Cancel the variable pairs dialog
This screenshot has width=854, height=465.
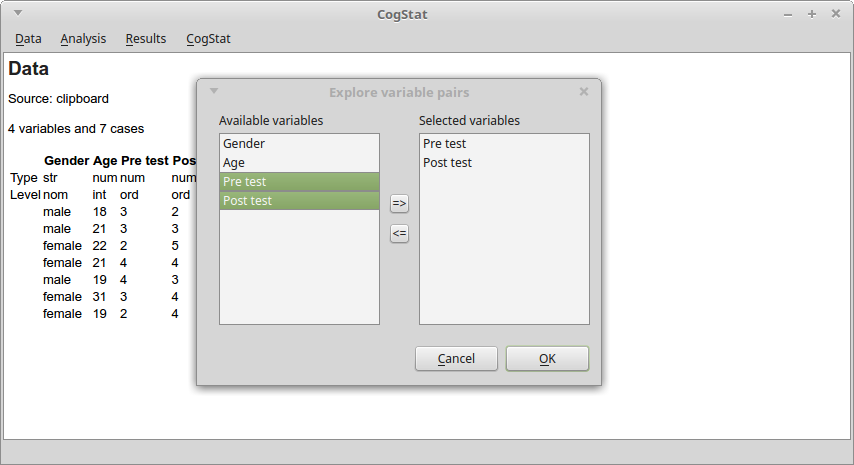tap(456, 359)
